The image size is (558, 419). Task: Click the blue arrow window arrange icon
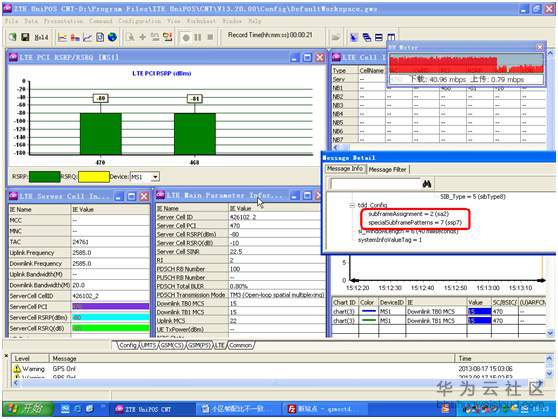tap(354, 37)
